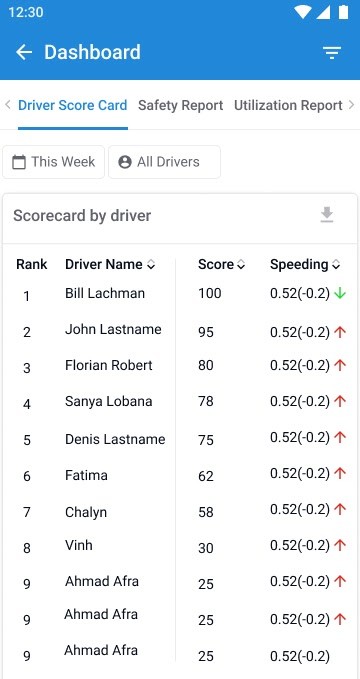This screenshot has height=679, width=360.
Task: Open the filter icon in header
Action: 332,52
